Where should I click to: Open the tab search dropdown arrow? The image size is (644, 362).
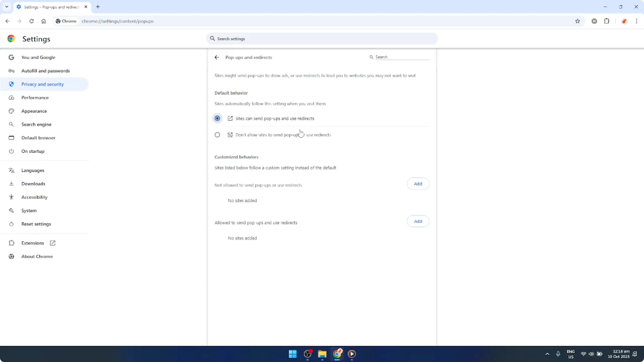(x=7, y=7)
